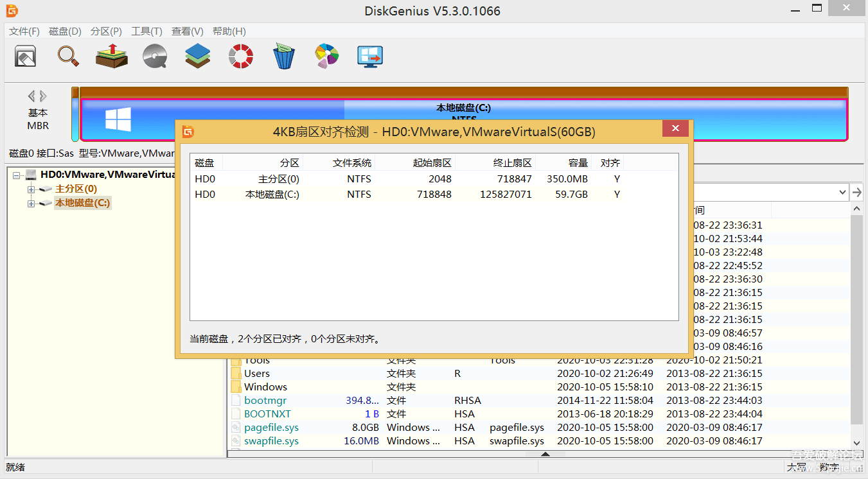This screenshot has height=479, width=868.
Task: Open the path dropdown arrow
Action: 844,191
